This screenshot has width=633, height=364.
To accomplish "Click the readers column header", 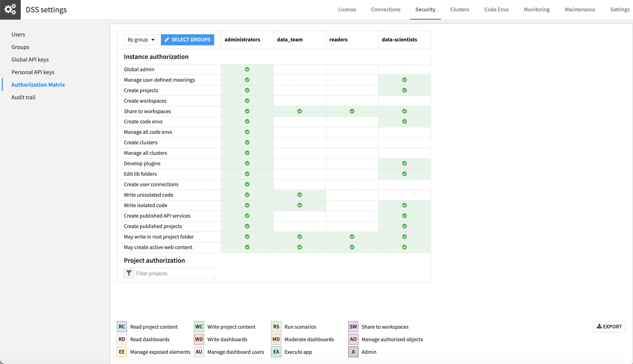I will [338, 40].
